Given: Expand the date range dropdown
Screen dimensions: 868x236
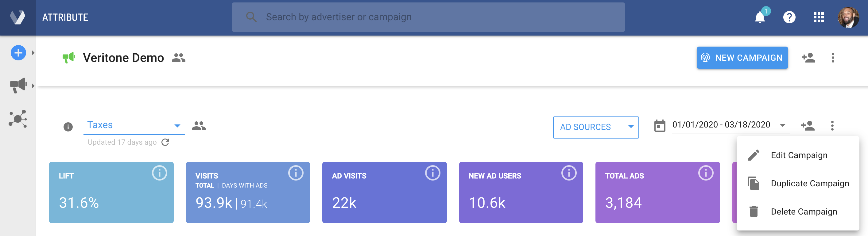Looking at the screenshot, I should [782, 125].
